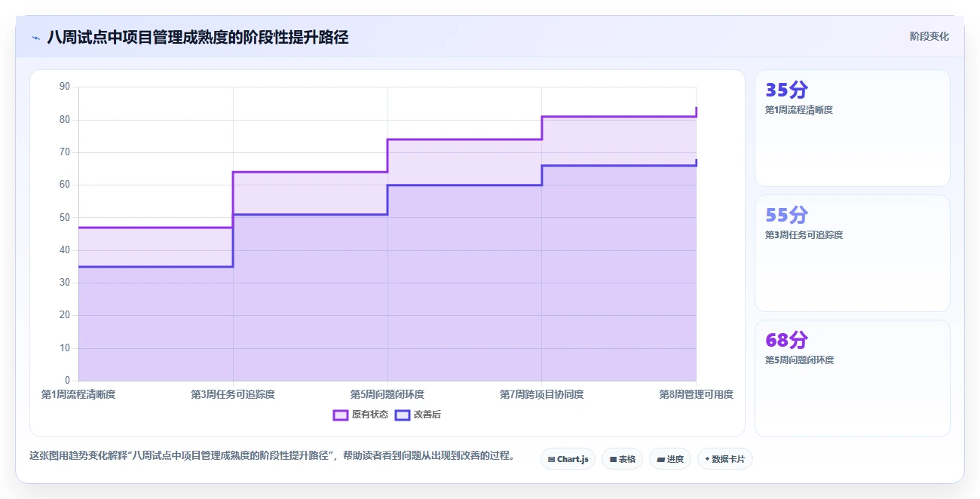Toggle the 改善后 legend entry
Image resolution: width=980 pixels, height=499 pixels.
pyautogui.click(x=418, y=415)
